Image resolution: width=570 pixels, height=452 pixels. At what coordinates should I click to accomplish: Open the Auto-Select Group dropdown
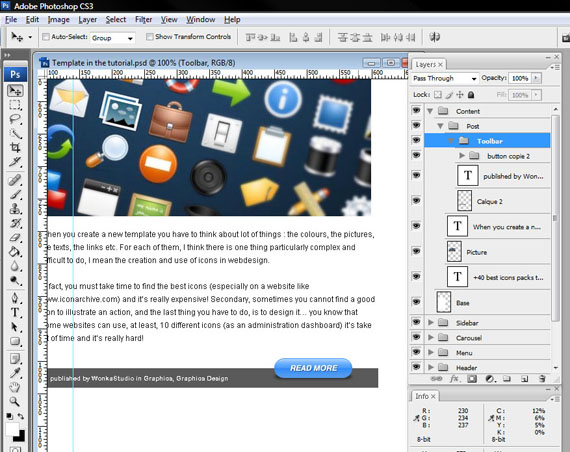coord(112,38)
